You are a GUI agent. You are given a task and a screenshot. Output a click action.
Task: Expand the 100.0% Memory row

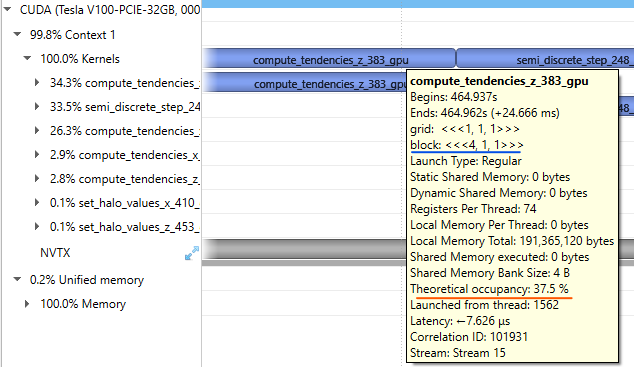coord(27,304)
